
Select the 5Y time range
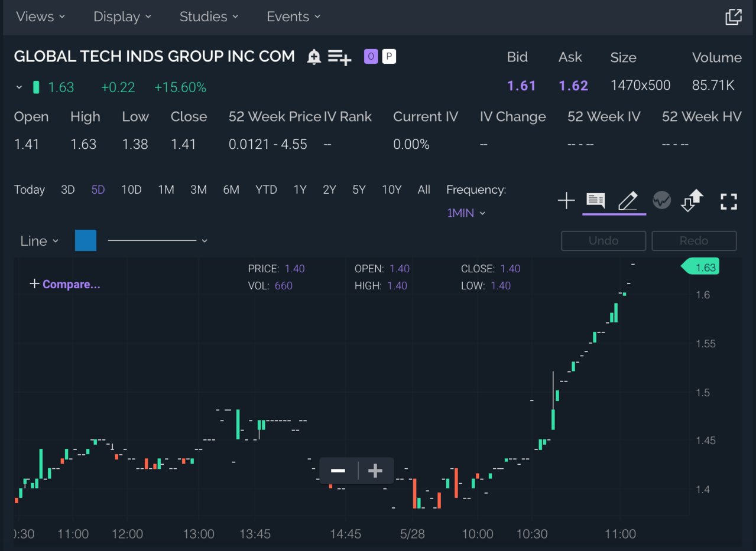point(359,190)
